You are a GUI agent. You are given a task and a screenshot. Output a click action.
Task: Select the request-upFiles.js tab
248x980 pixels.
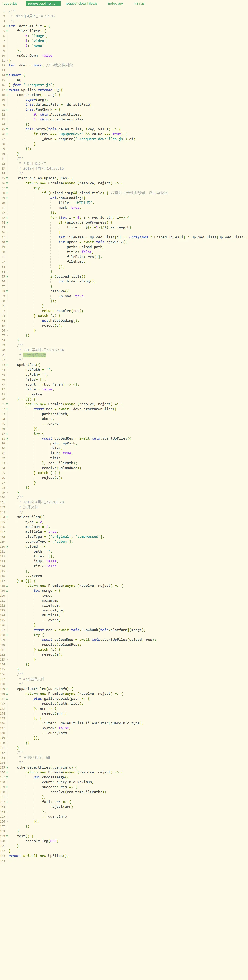(x=42, y=3)
